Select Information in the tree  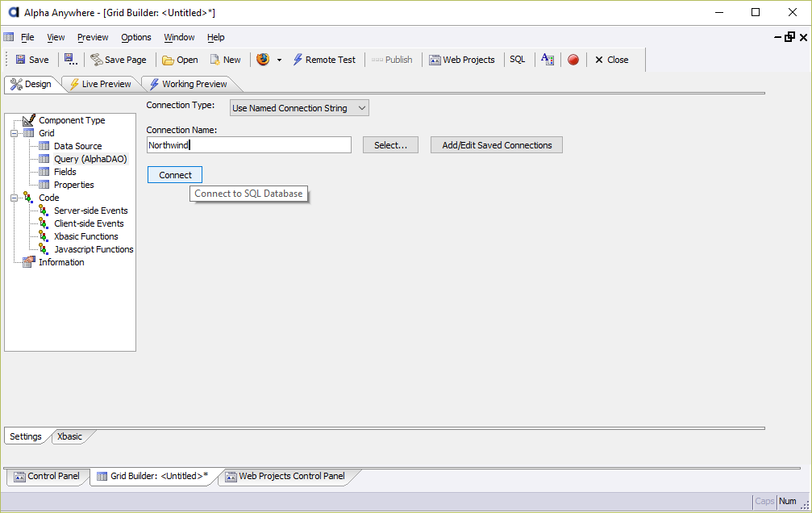point(61,262)
